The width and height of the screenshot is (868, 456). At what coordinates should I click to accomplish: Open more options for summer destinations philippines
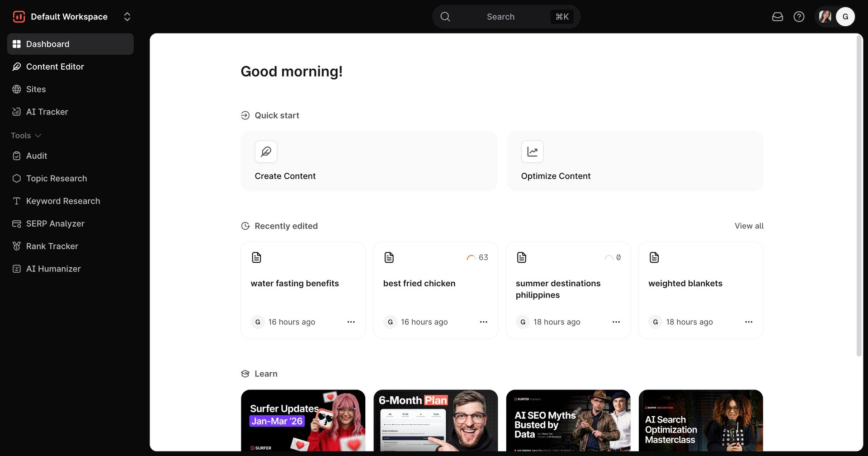coord(616,322)
